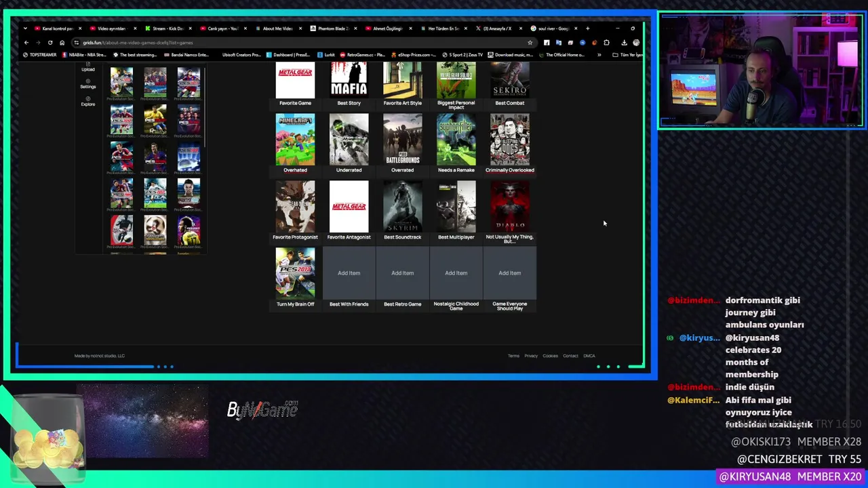The image size is (868, 488).
Task: Select the Mafia Best Story cover
Action: [x=349, y=80]
